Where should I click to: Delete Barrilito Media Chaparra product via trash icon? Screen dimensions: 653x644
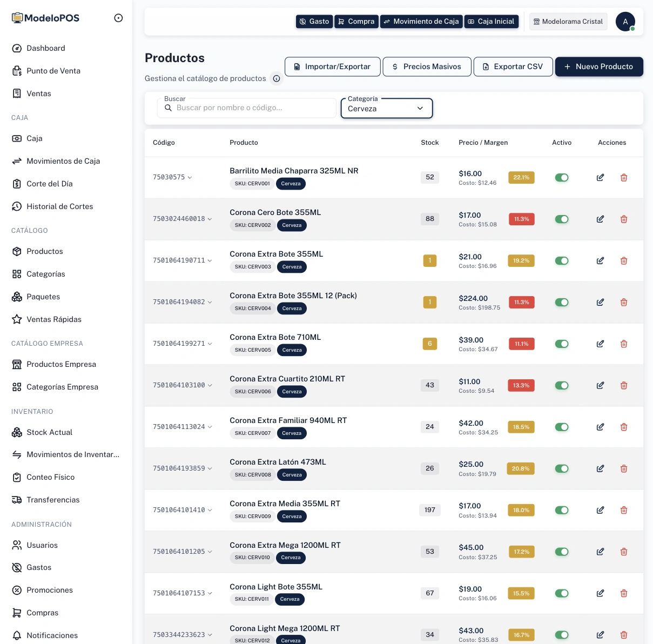pos(624,178)
